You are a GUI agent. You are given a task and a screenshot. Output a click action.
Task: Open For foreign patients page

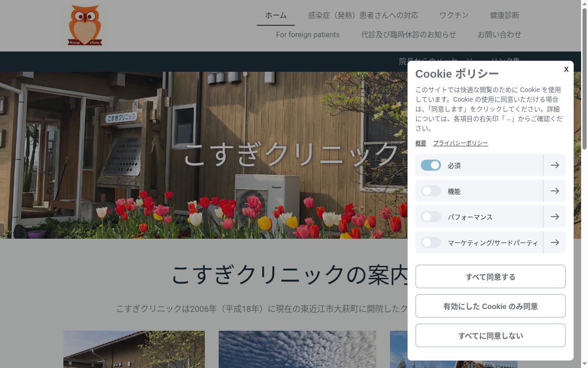click(x=308, y=34)
